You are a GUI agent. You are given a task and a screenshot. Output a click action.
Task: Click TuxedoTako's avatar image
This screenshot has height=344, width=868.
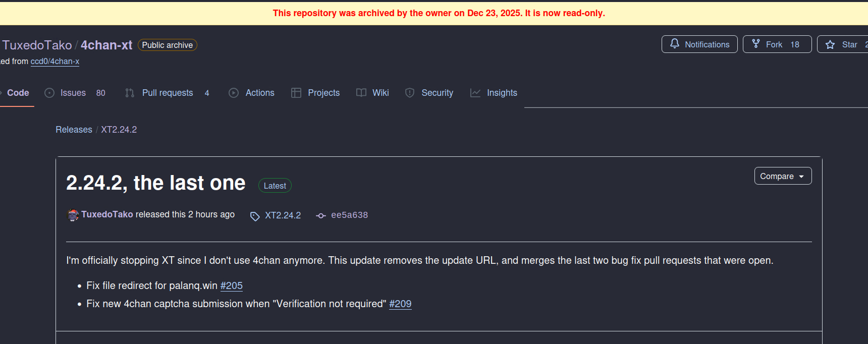click(73, 215)
